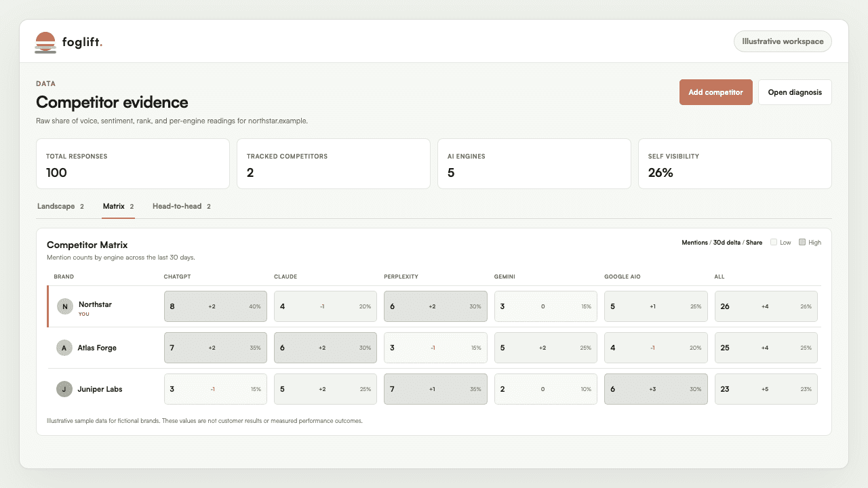This screenshot has width=868, height=488.
Task: Select Northstar's Google AIO cell showing 5
Action: [656, 306]
